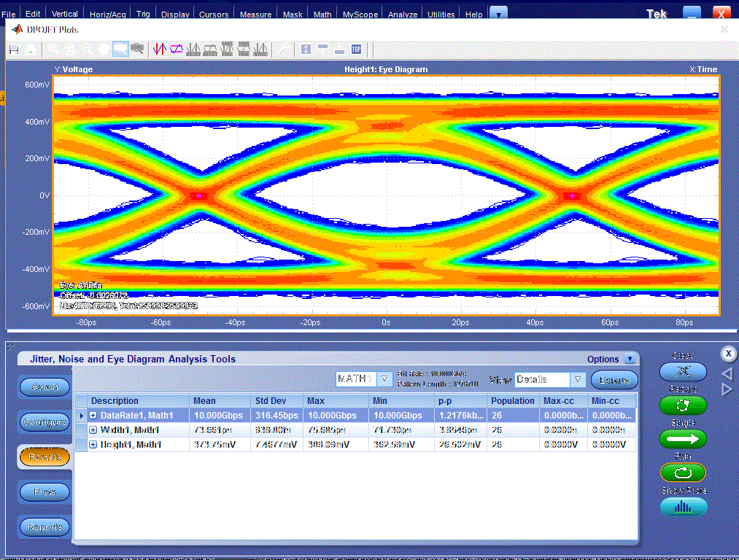Open the Plots panel tab
The width and height of the screenshot is (739, 560).
pos(45,491)
